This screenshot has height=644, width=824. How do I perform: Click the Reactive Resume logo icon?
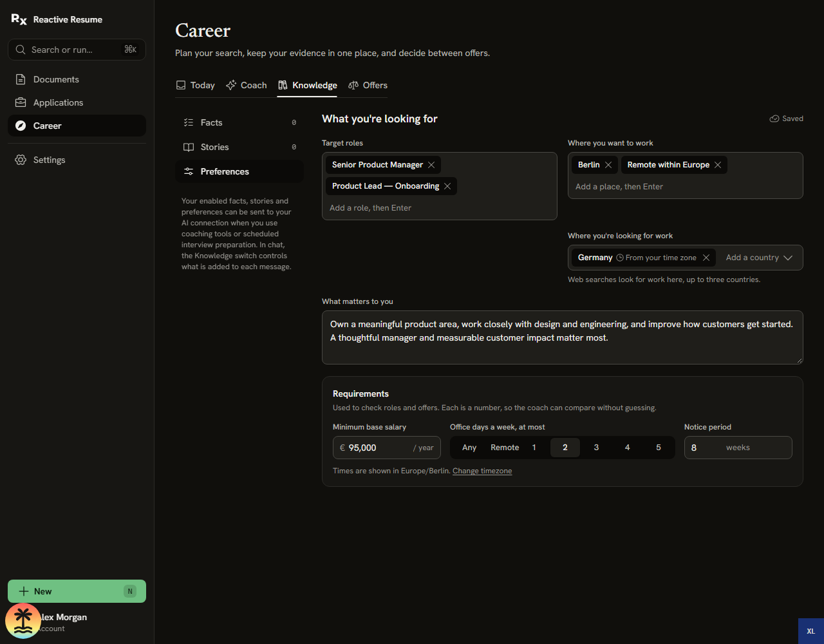[19, 19]
